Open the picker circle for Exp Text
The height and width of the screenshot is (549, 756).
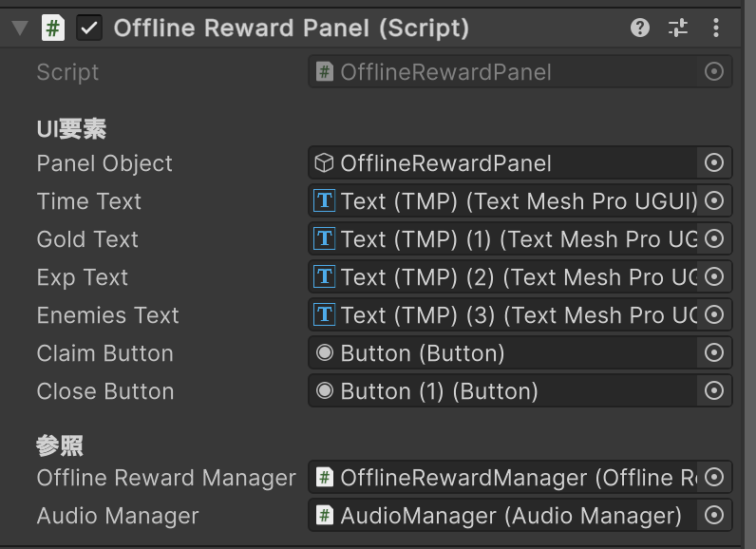coord(714,277)
